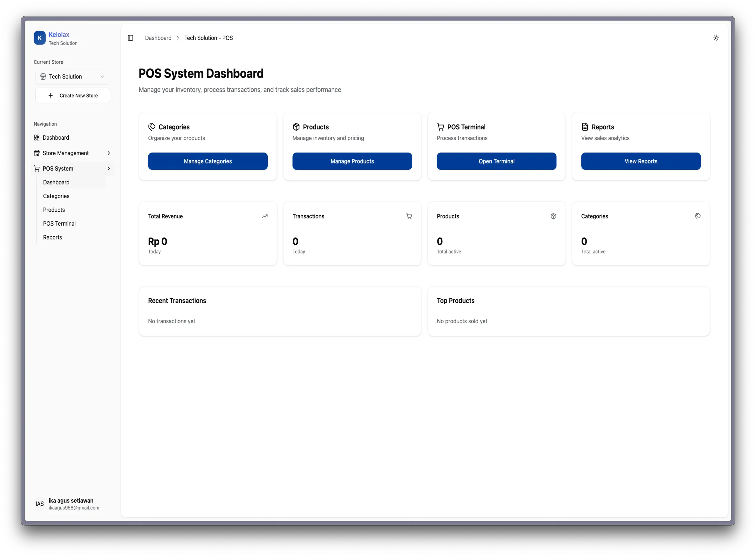Collapse the POS System section
The image size is (756, 557).
coord(72,168)
